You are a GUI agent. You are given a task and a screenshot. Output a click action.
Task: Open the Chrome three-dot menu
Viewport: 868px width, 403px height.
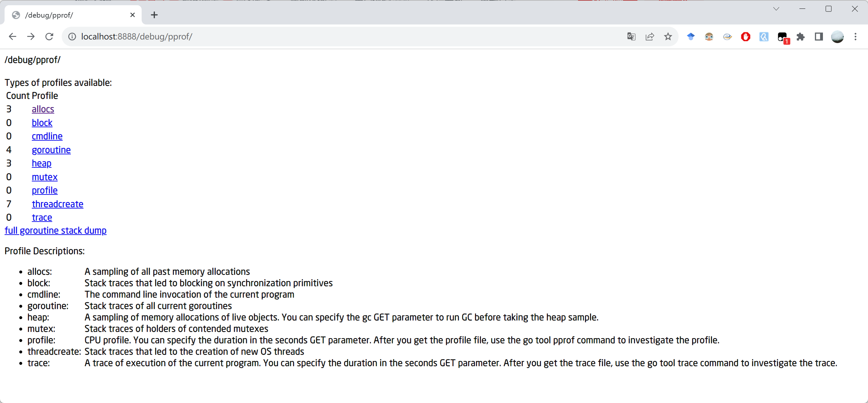coord(855,36)
